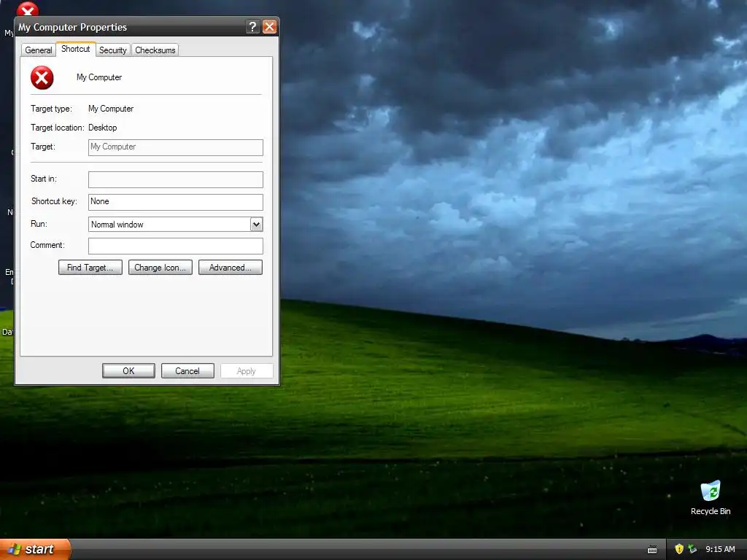
Task: Click the 9:15 AM system clock
Action: point(720,549)
